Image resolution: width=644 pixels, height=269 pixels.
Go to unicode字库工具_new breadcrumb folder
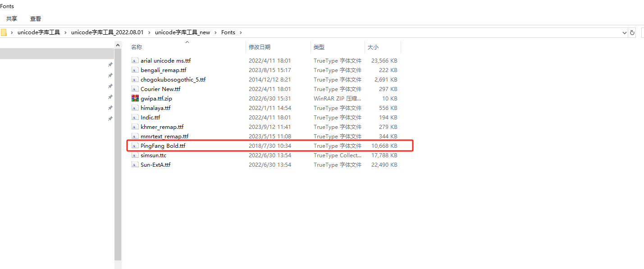[183, 32]
